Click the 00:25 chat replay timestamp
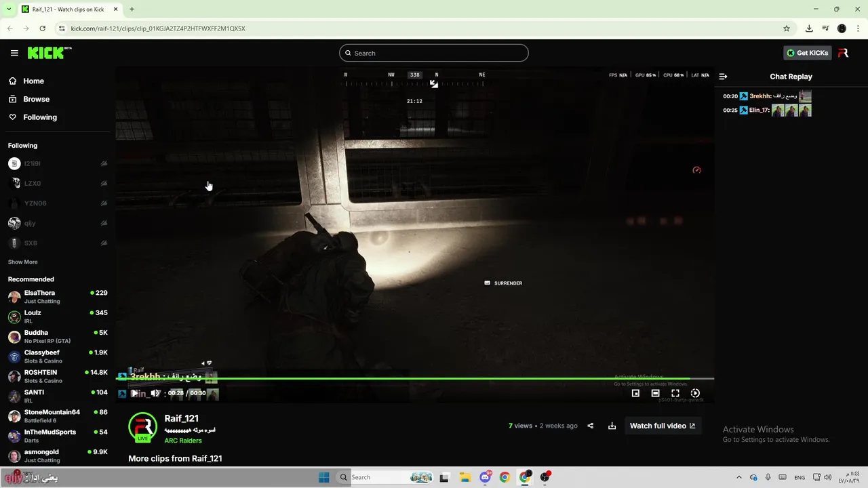Screen dimensions: 868x488 pyautogui.click(x=730, y=110)
